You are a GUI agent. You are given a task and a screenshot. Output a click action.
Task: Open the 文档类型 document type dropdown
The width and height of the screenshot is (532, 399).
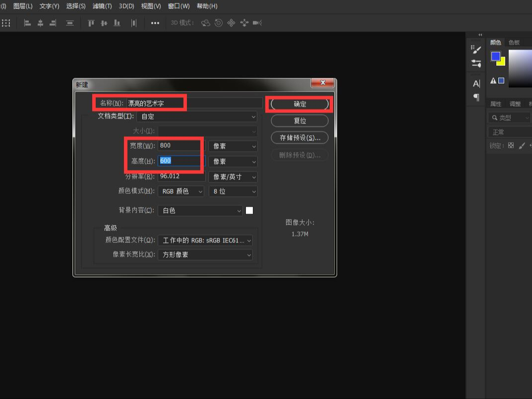point(196,116)
